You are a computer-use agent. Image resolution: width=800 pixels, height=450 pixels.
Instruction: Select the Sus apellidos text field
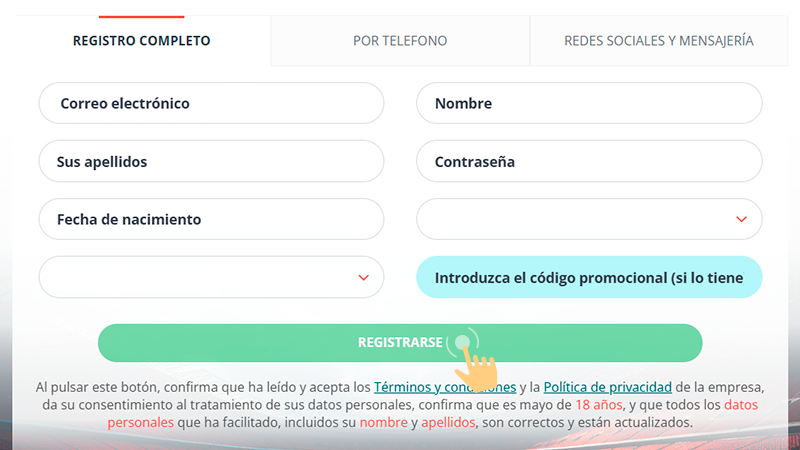(211, 161)
